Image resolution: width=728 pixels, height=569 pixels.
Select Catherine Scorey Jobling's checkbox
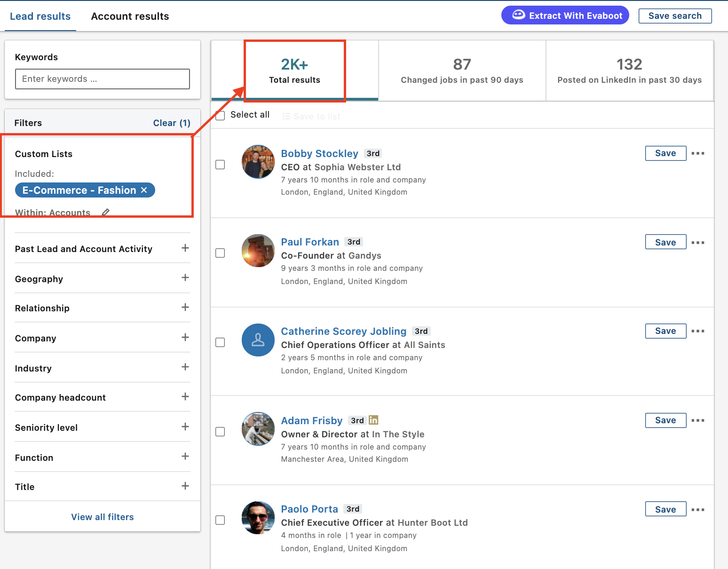point(220,342)
